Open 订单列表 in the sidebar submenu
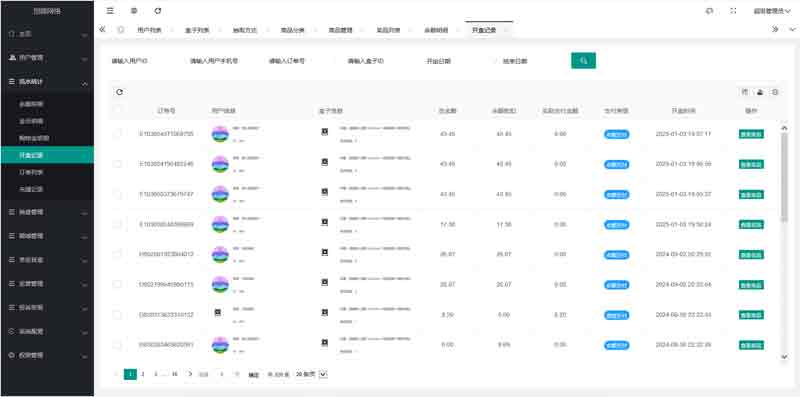This screenshot has height=397, width=800. click(x=47, y=172)
